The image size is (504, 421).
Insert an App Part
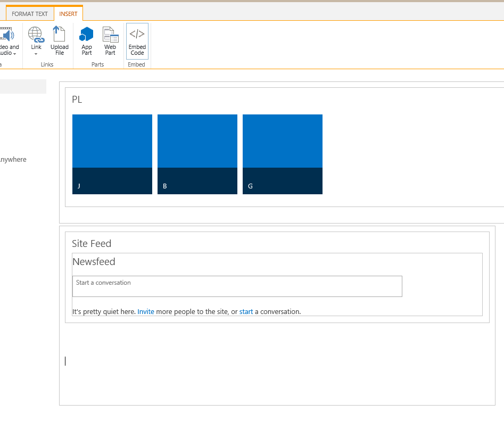(86, 40)
